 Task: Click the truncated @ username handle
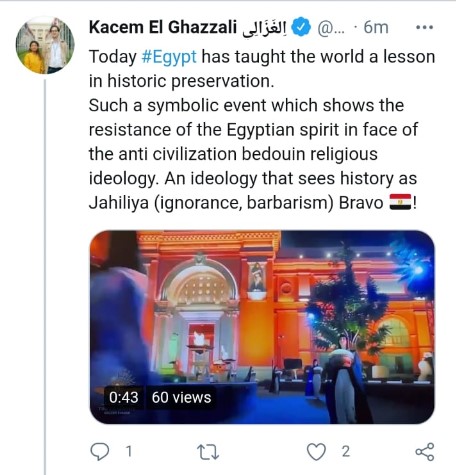tap(331, 28)
